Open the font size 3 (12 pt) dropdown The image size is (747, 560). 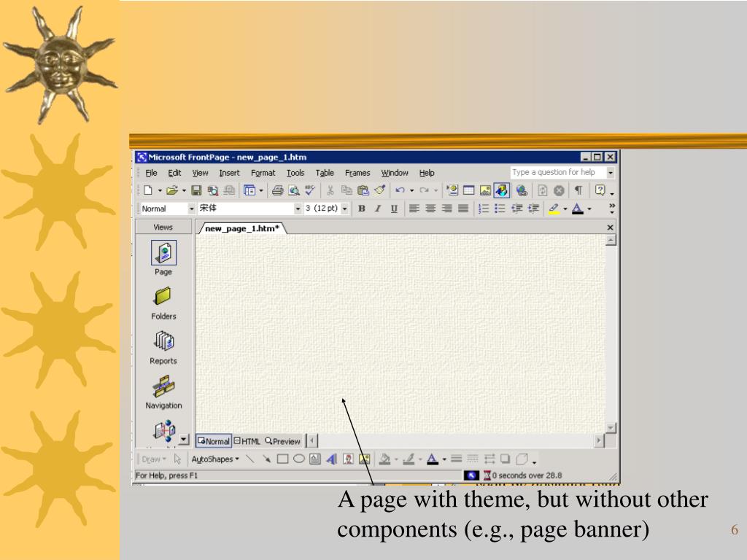[344, 209]
